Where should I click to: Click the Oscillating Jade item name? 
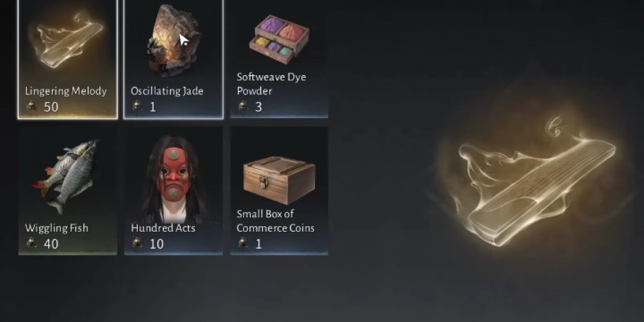click(x=167, y=91)
